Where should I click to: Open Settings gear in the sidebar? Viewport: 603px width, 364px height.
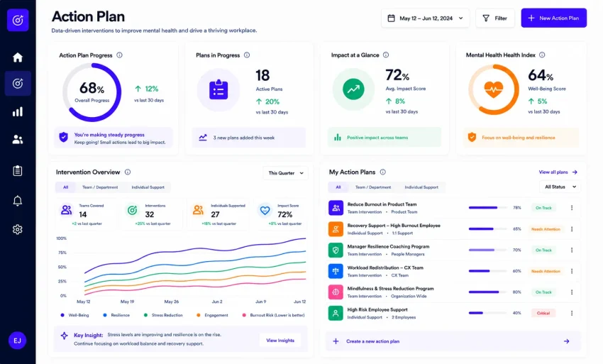coord(18,229)
